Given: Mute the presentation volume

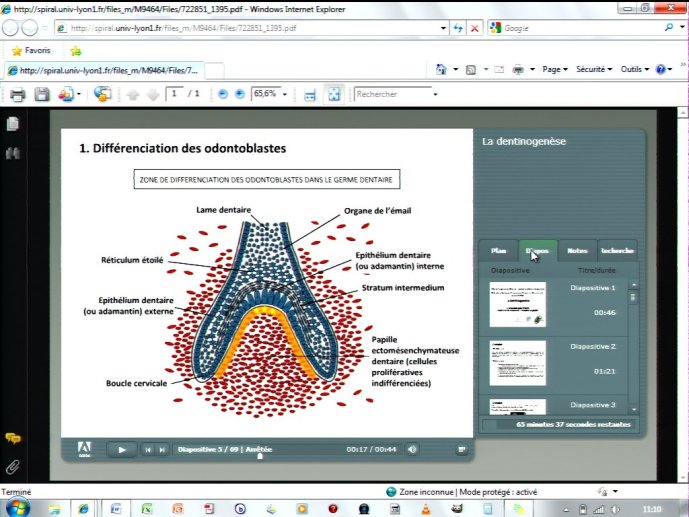Looking at the screenshot, I should point(412,449).
